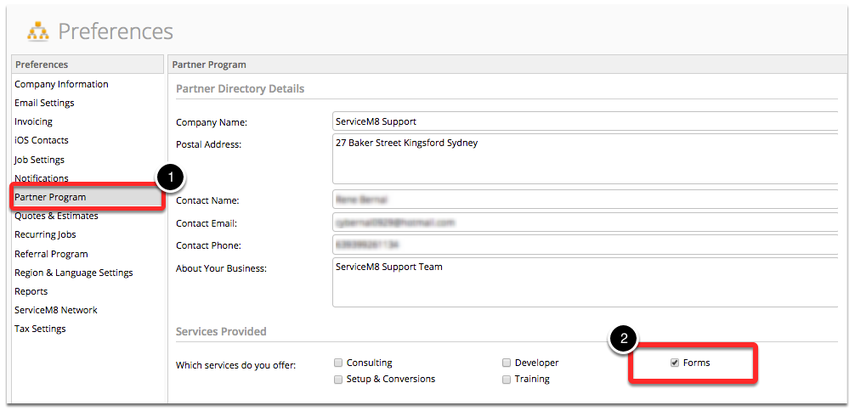Uncheck the Forms service checkbox
Image resolution: width=855 pixels, height=411 pixels.
tap(675, 363)
